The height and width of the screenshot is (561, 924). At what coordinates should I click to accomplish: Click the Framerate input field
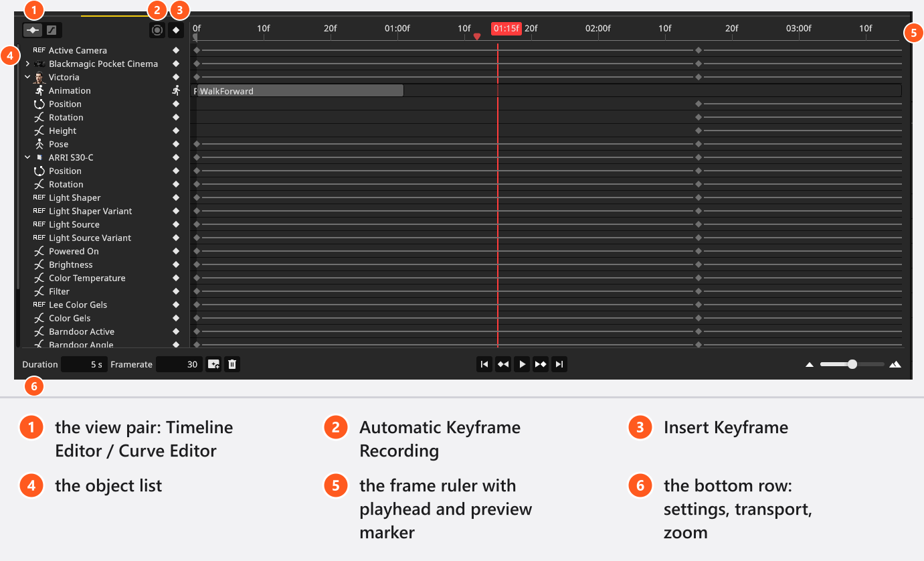179,364
